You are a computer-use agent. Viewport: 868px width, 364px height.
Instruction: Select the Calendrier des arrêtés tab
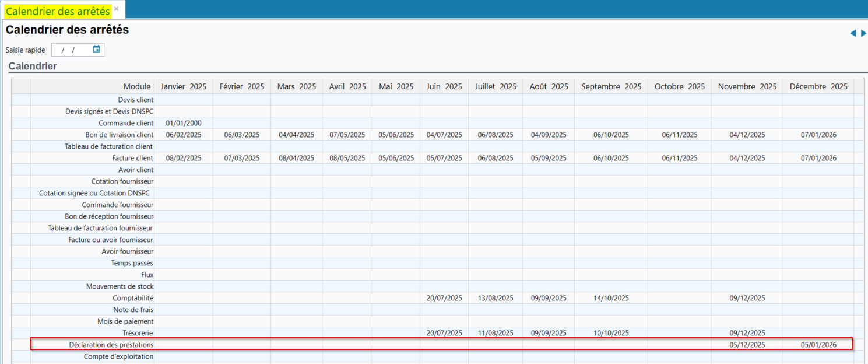[57, 11]
